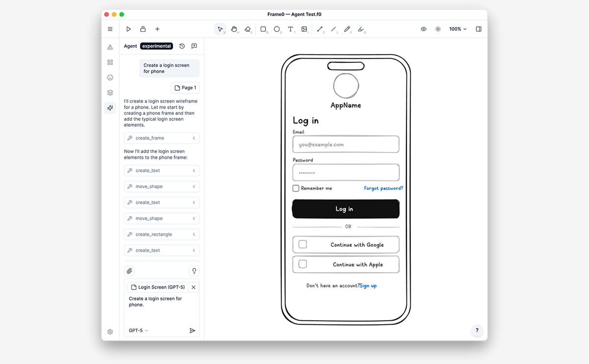Screen dimensions: 589x364
Task: Open the Layers sidebar tab
Action: tap(110, 93)
